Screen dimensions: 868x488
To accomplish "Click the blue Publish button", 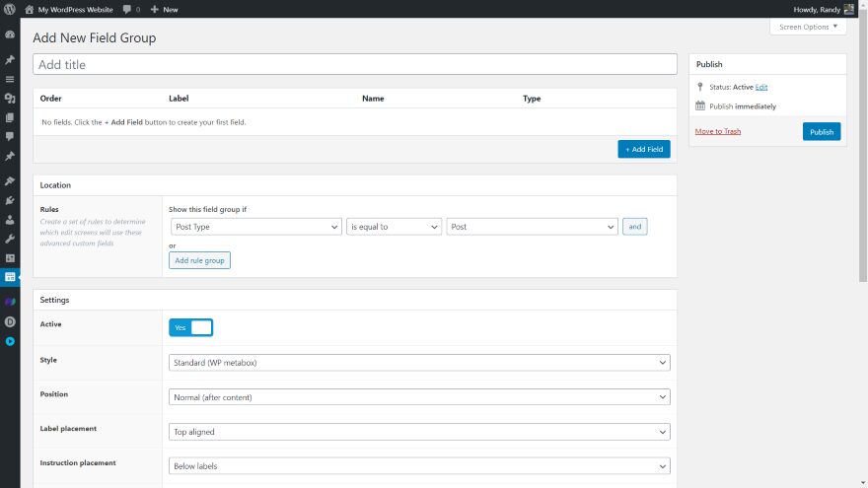I will coord(822,132).
